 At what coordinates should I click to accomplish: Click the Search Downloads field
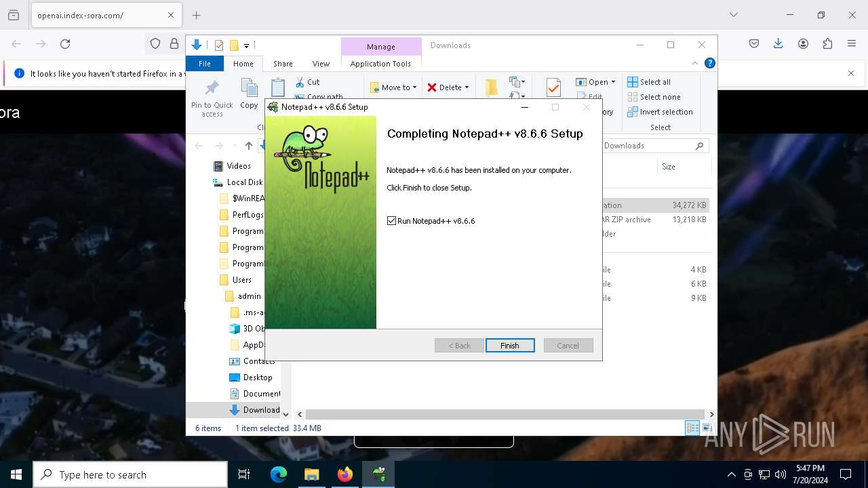654,146
